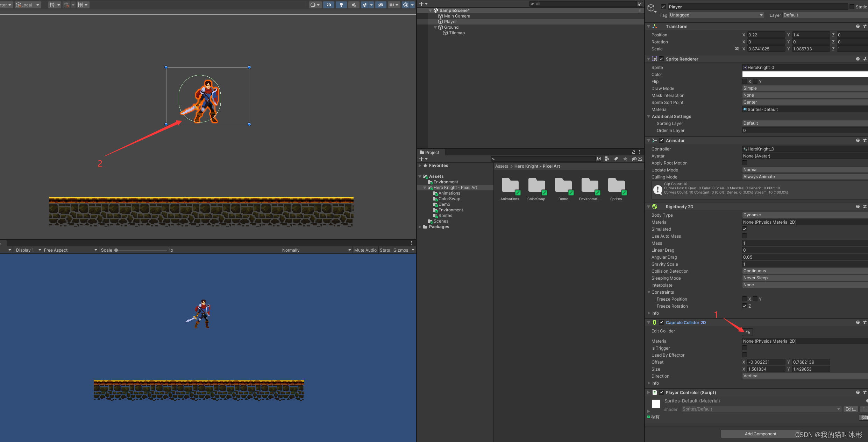The width and height of the screenshot is (868, 442).
Task: Collapse the Constraints foldout
Action: pos(649,292)
